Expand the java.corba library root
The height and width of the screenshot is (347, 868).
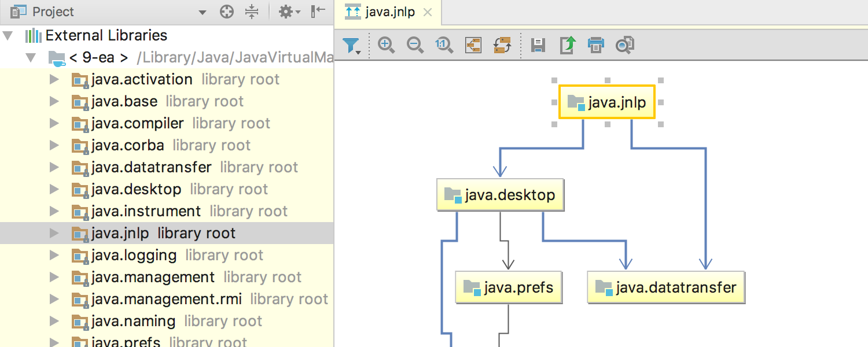(54, 145)
